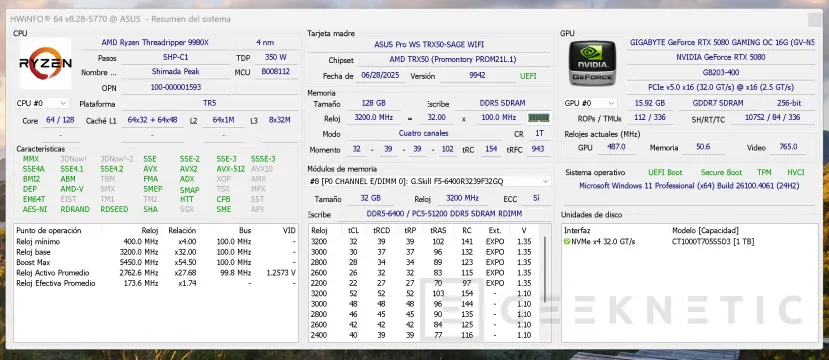Image resolution: width=829 pixels, height=360 pixels.
Task: Click the GPU clock value 487.0
Action: (616, 147)
